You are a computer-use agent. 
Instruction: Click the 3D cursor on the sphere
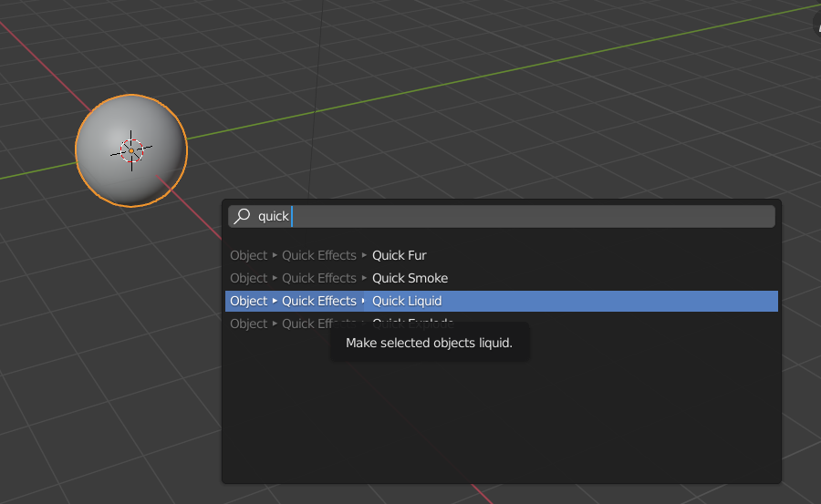(131, 150)
